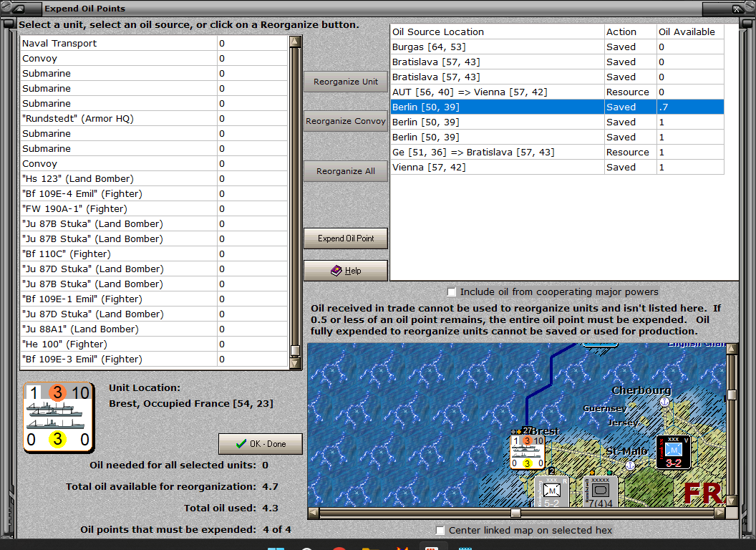Image resolution: width=756 pixels, height=550 pixels.
Task: Select the 7(4)4 HQ counter on the map
Action: [x=601, y=492]
